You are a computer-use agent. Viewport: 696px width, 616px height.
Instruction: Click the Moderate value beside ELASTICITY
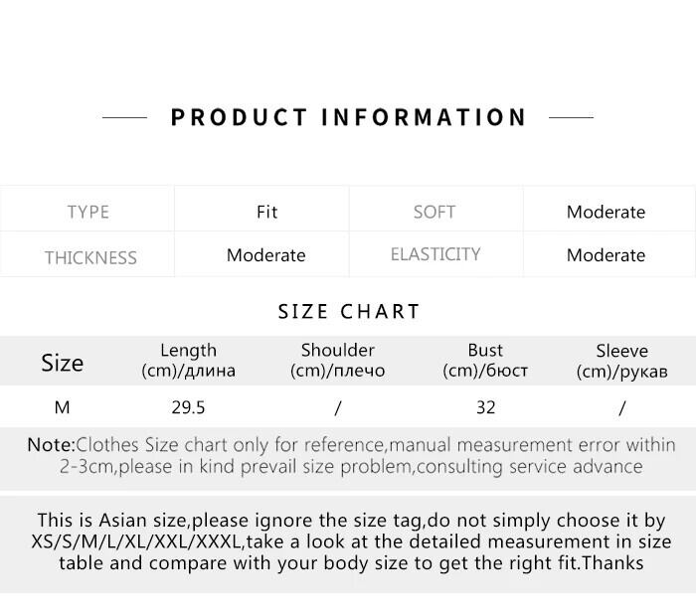[606, 255]
